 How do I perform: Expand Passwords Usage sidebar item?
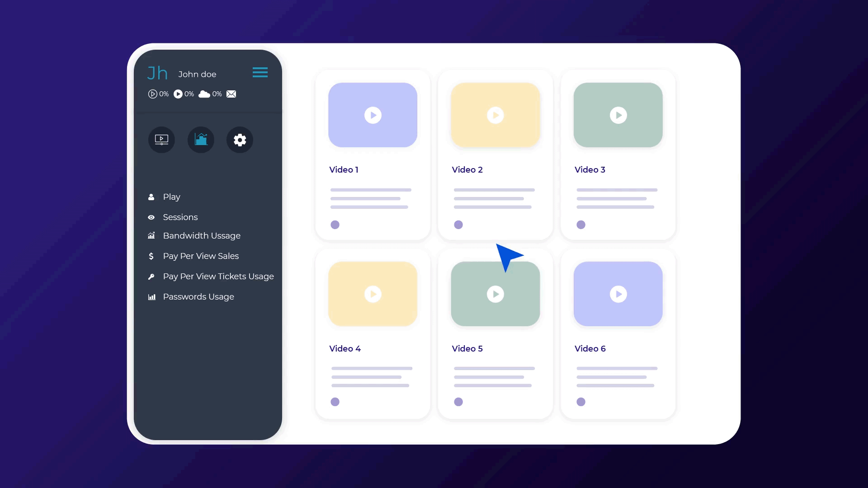click(198, 297)
